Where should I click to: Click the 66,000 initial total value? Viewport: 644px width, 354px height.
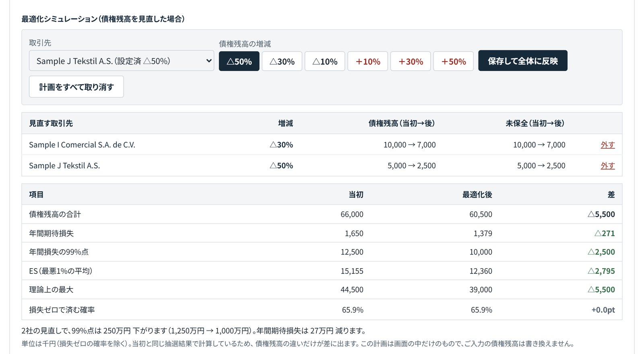tap(352, 214)
